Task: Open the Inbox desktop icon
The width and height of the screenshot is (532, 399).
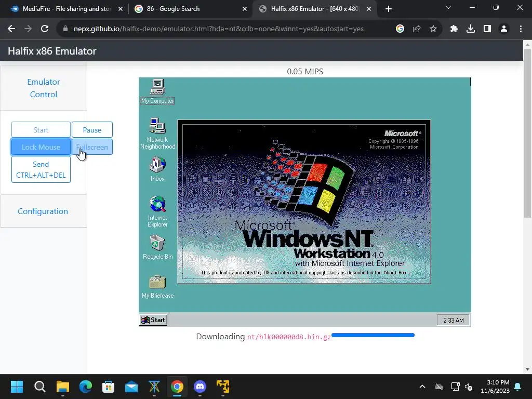Action: coord(157,169)
